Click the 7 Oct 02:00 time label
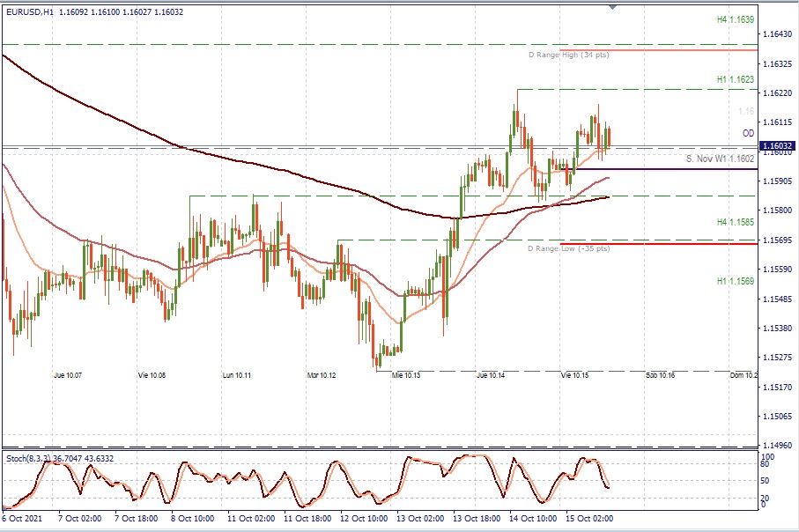799x532 pixels. tap(80, 519)
